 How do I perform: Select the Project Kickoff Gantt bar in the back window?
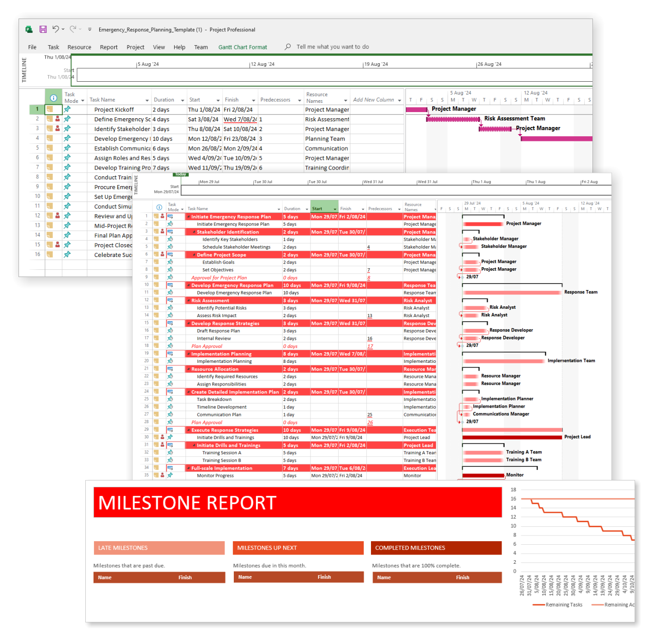pos(416,109)
